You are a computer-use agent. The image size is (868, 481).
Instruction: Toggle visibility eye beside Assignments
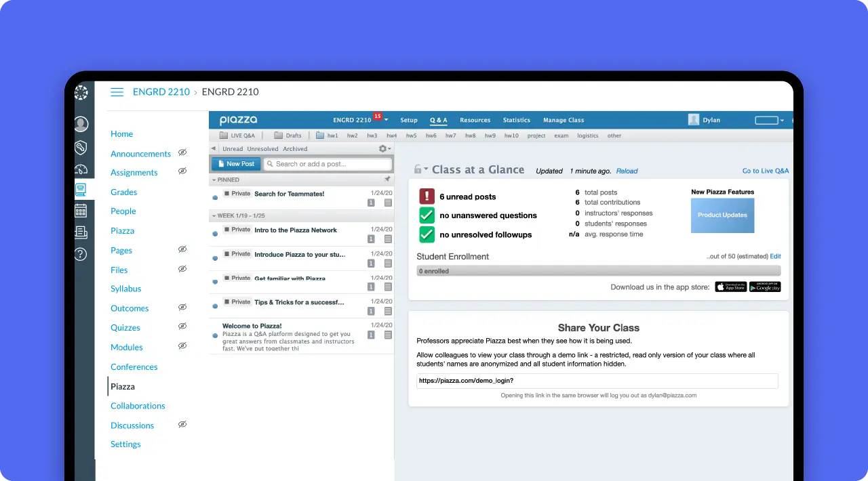click(182, 171)
